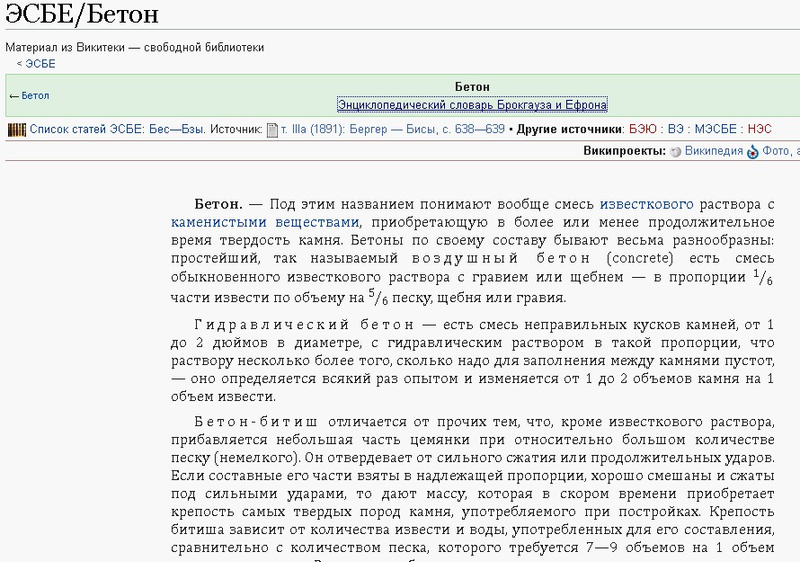The image size is (800, 562).
Task: Click the page title ЭСБЕ/Бетон
Action: (80, 17)
